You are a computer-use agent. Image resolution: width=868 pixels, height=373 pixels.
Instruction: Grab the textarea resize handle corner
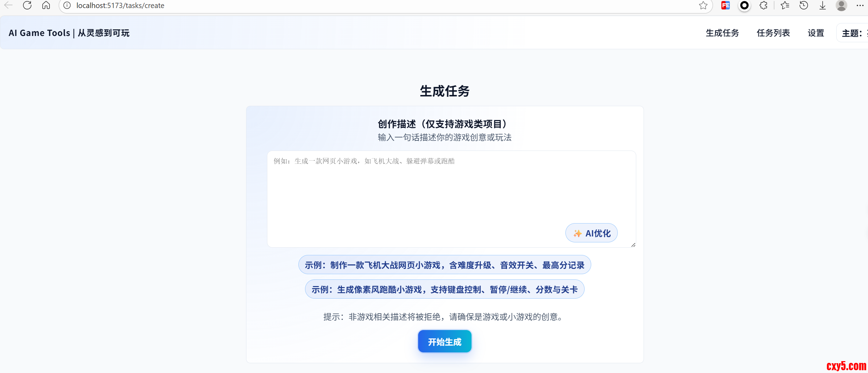(x=633, y=245)
